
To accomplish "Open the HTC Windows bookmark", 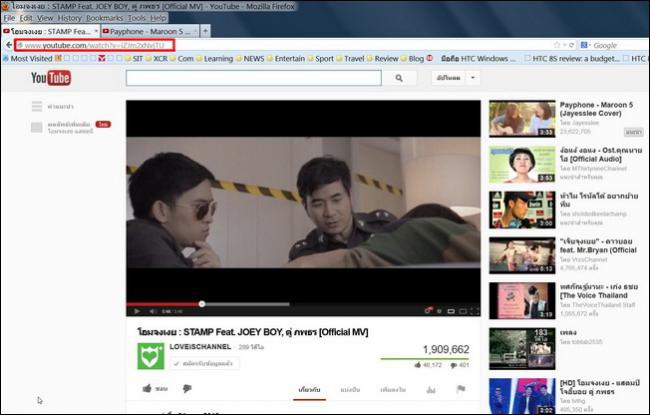I will click(478, 58).
